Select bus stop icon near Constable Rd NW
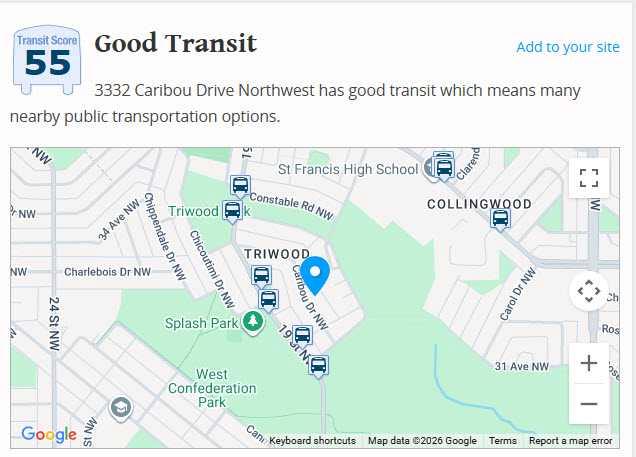This screenshot has width=636, height=457. pyautogui.click(x=240, y=185)
